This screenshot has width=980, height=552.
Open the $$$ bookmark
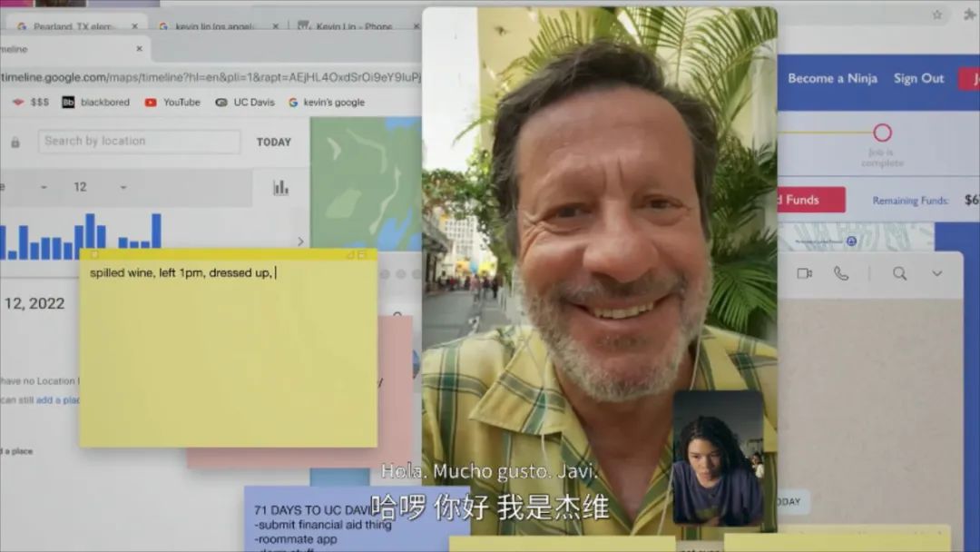(31, 102)
